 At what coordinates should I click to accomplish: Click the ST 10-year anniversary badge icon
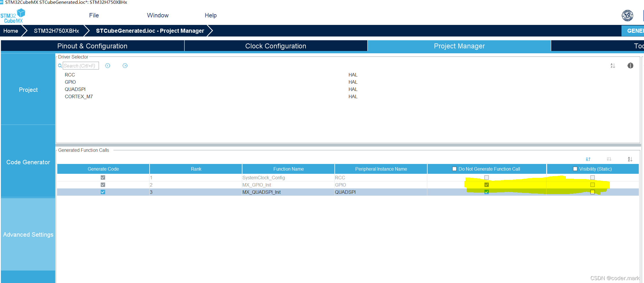coord(628,15)
